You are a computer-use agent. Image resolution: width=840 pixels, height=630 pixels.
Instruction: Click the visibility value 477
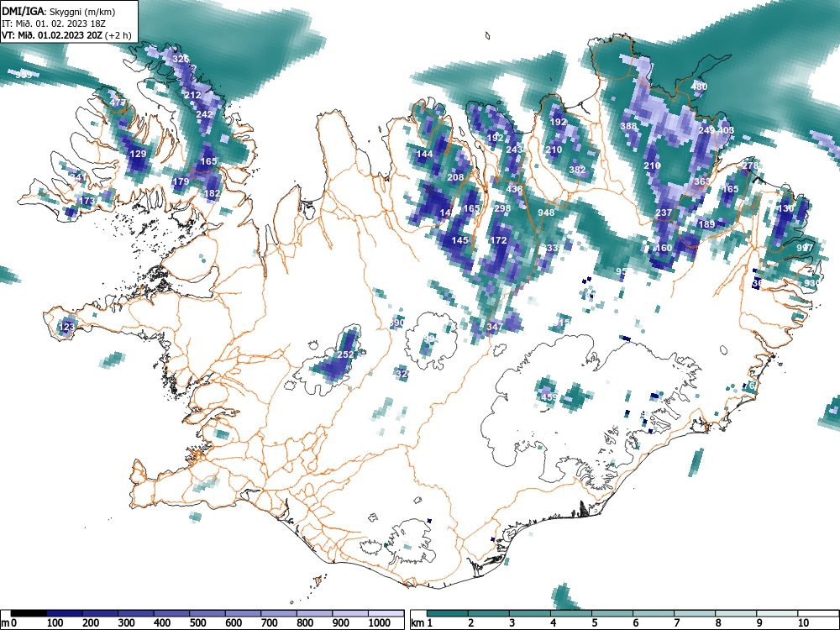[118, 102]
